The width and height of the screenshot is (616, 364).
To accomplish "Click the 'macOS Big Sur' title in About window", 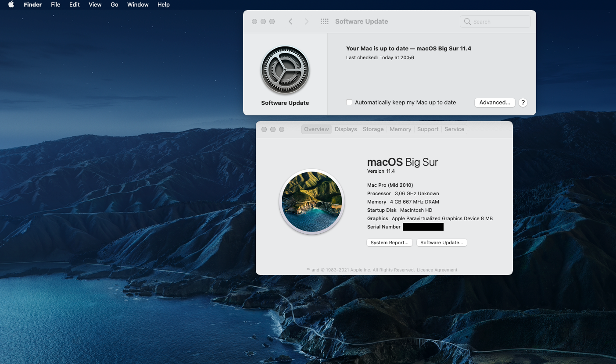I will tap(402, 162).
